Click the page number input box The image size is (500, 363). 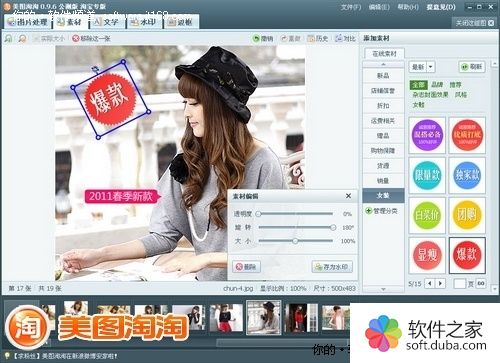459,284
